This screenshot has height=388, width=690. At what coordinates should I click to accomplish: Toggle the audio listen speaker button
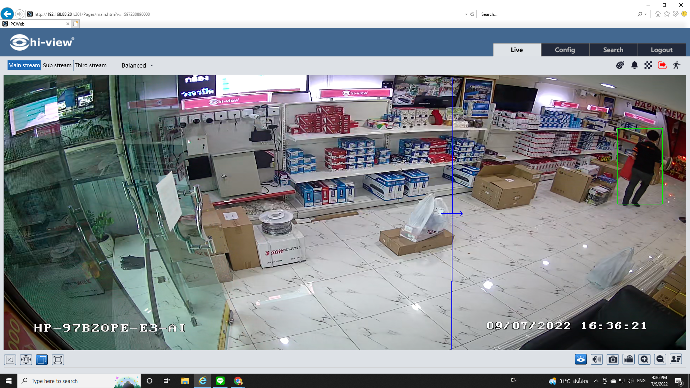click(597, 359)
